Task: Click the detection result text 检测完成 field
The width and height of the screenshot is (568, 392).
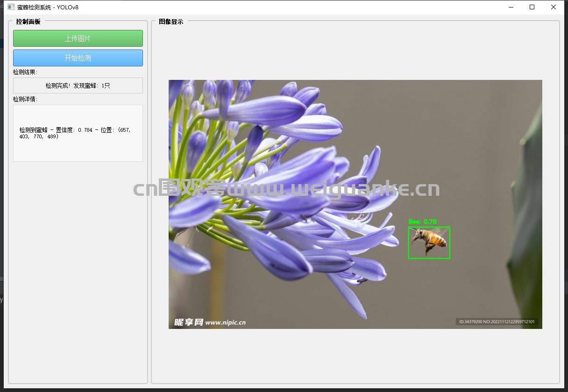Action: 78,86
